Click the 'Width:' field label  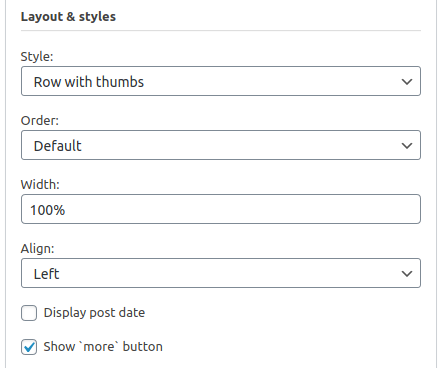point(40,185)
